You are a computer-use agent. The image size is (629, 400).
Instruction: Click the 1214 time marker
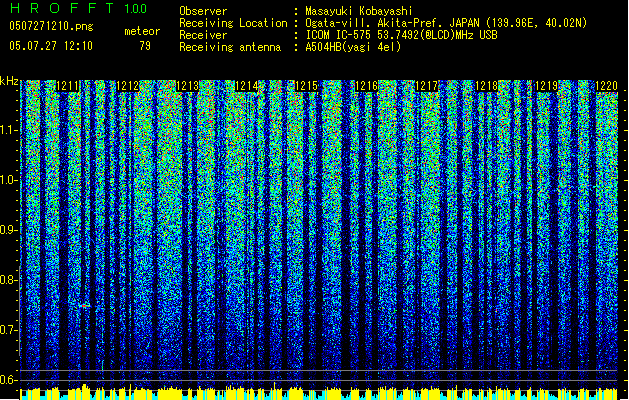[x=246, y=86]
